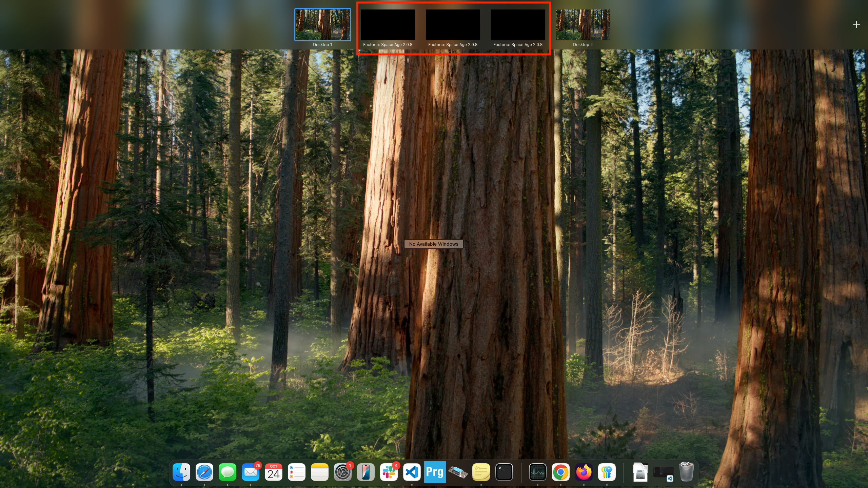The image size is (868, 488).
Task: Open the blue Prg app icon
Action: click(435, 472)
